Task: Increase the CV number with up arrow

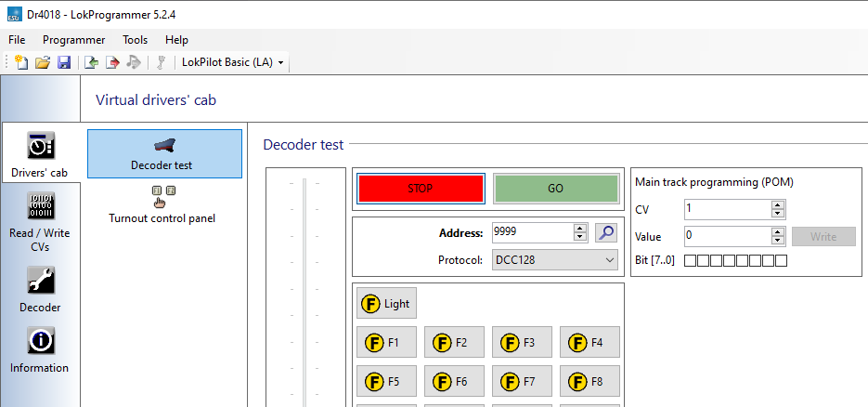Action: click(778, 204)
